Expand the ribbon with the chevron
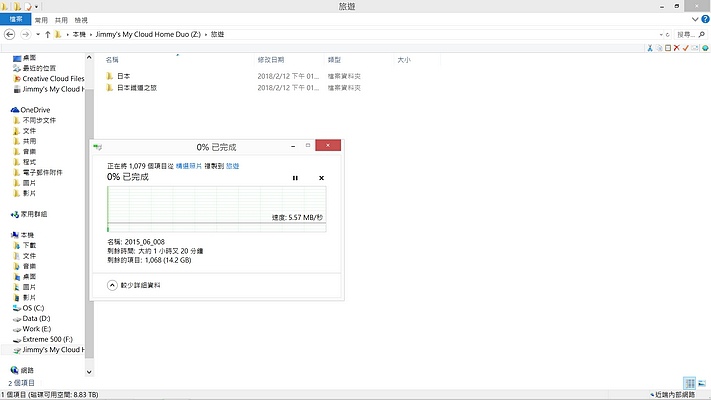This screenshot has height=400, width=711. pos(695,19)
